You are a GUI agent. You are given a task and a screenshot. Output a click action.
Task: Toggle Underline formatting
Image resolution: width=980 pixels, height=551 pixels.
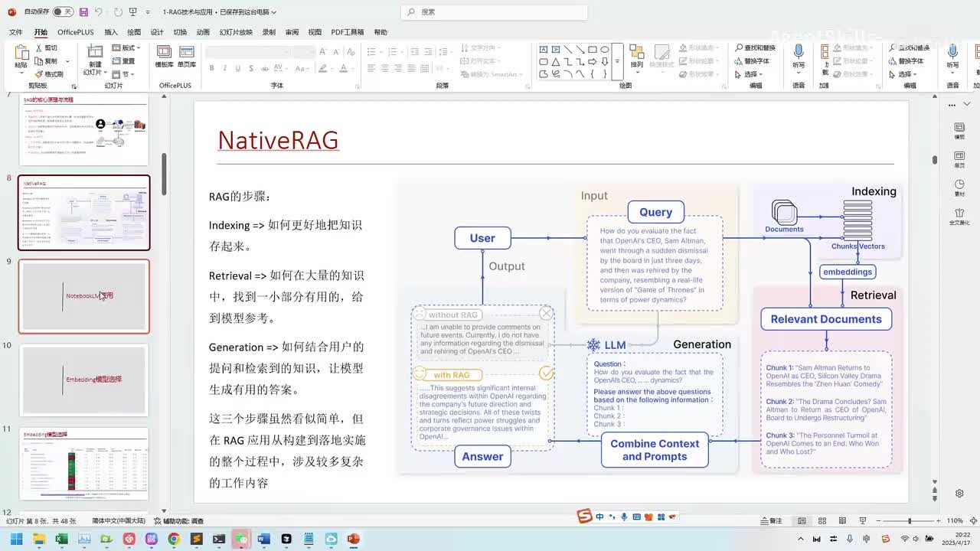click(x=237, y=68)
